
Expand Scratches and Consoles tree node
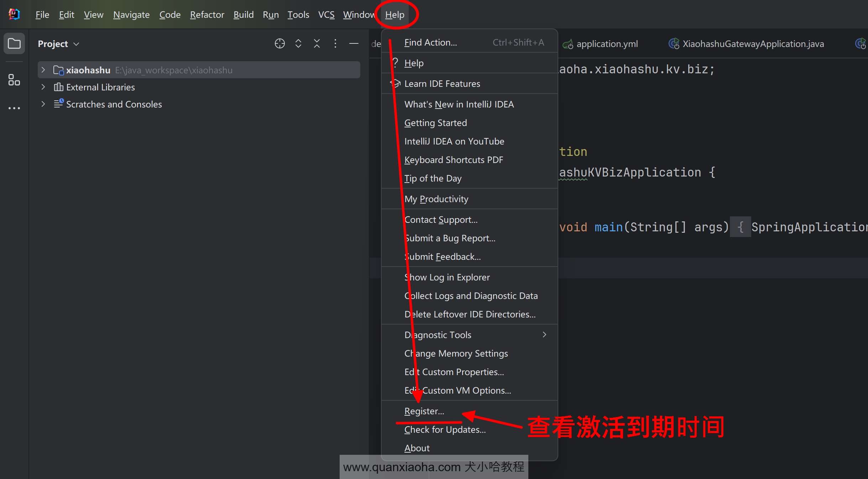(x=42, y=104)
